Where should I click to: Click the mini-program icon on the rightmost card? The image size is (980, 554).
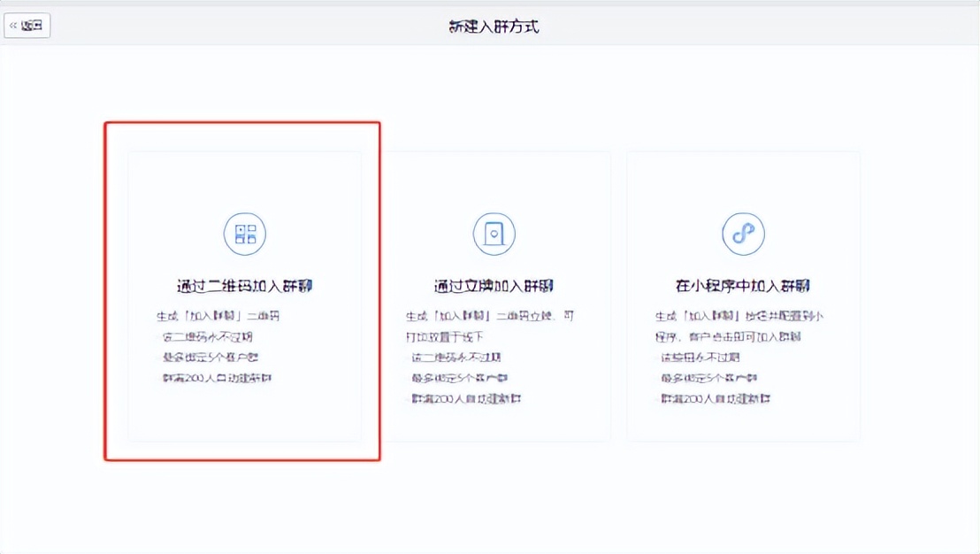[744, 233]
